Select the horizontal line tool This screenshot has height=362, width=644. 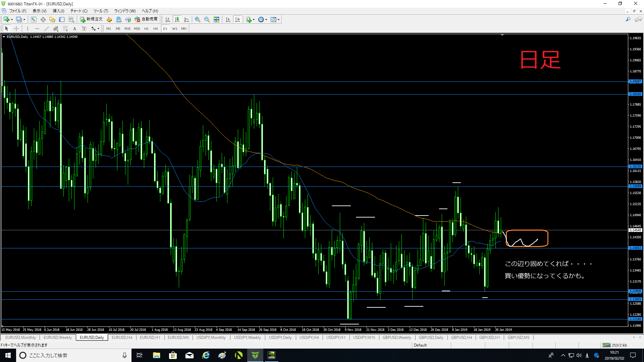(37, 29)
